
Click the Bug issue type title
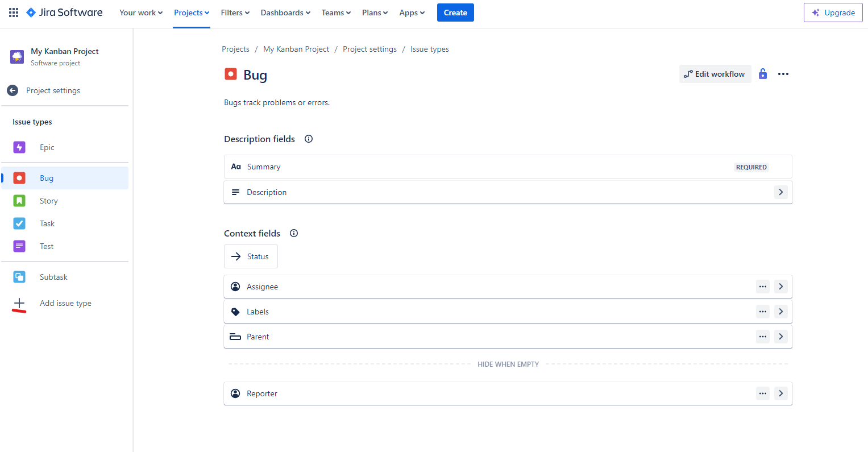click(255, 75)
